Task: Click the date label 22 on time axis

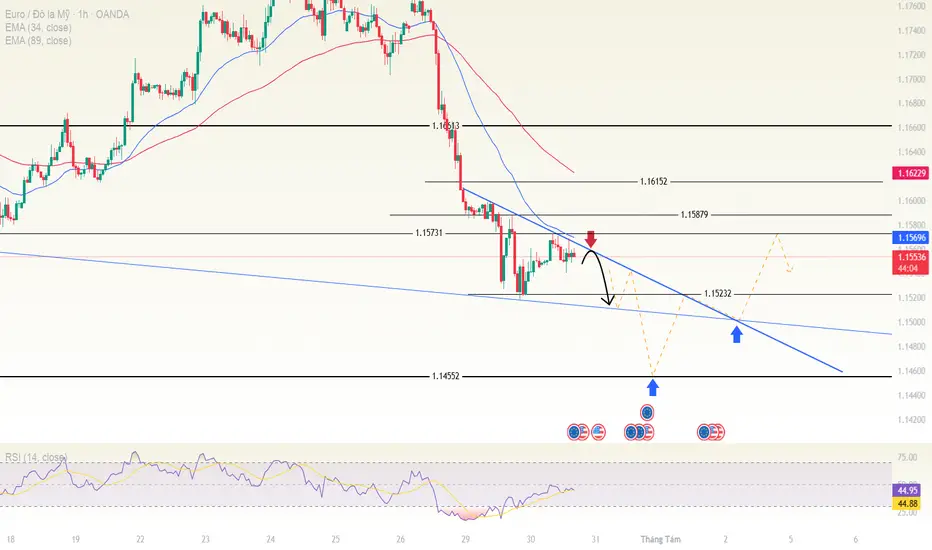Action: pos(140,539)
